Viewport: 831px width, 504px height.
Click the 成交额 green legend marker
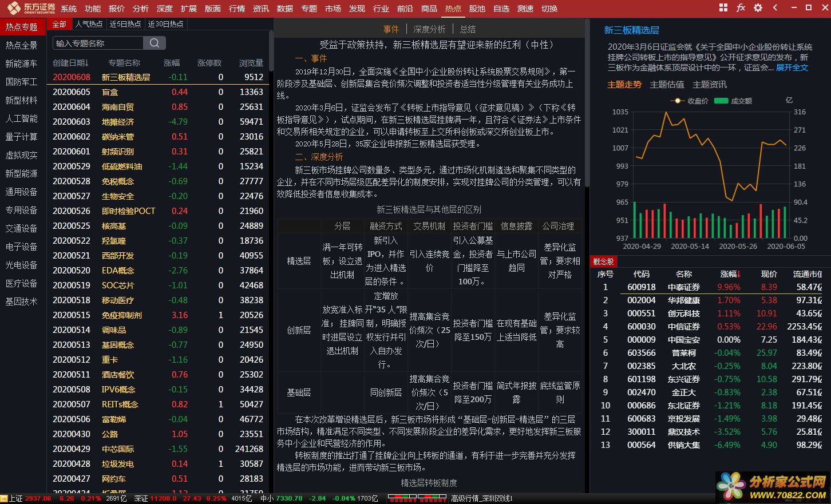[721, 101]
